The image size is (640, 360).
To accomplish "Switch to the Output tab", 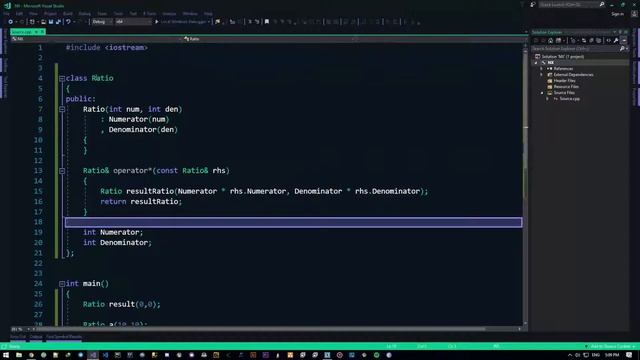I will click(x=36, y=337).
